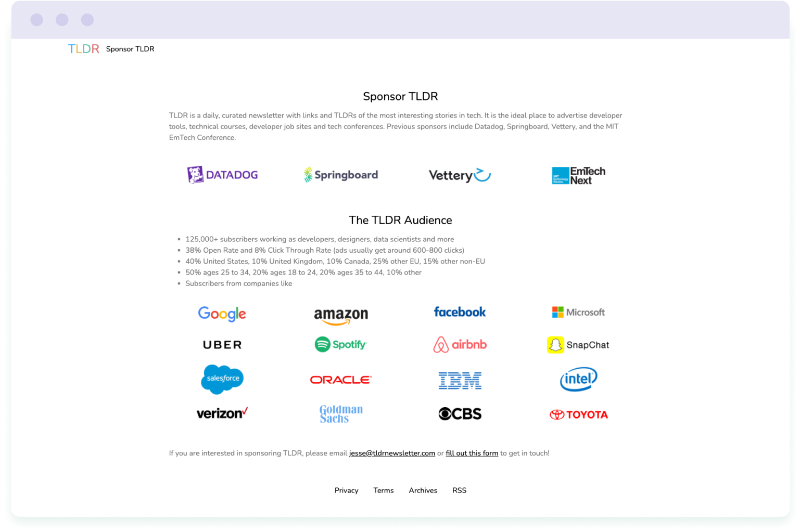800x532 pixels.
Task: Click the TLDR logo in the header
Action: (83, 49)
